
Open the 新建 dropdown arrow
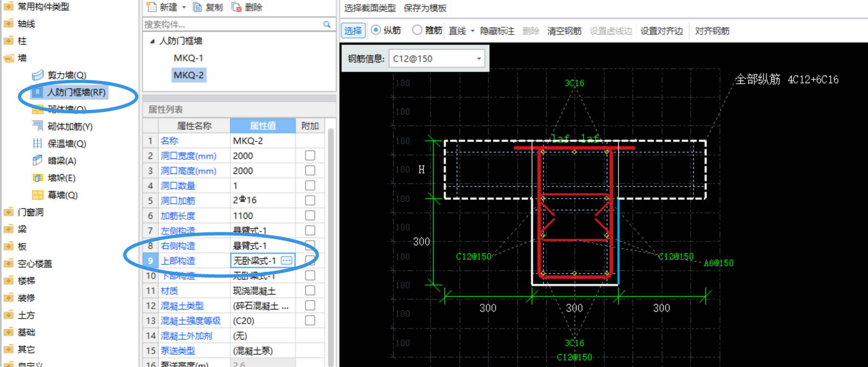(x=184, y=8)
